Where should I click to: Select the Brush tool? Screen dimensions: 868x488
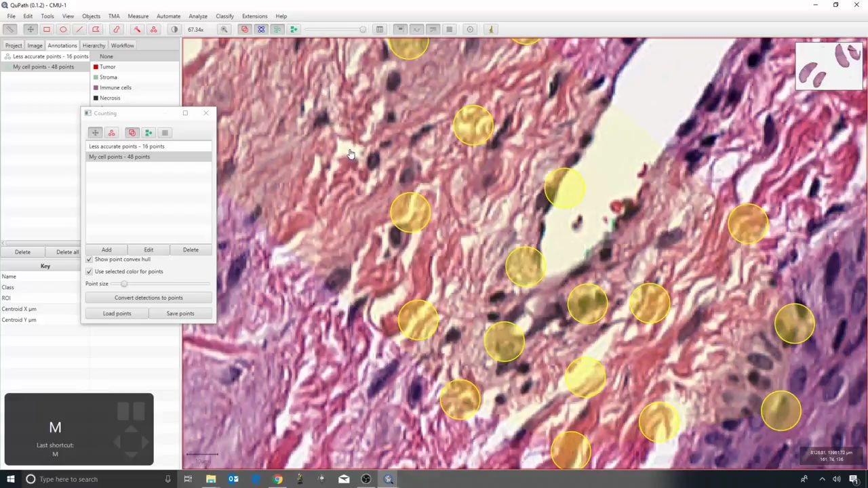click(x=117, y=29)
